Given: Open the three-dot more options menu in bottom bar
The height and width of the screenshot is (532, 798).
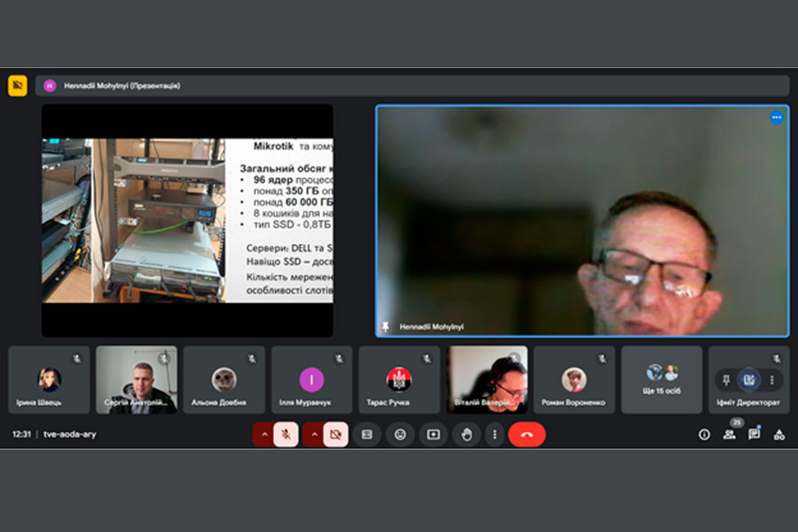Looking at the screenshot, I should pos(494,434).
